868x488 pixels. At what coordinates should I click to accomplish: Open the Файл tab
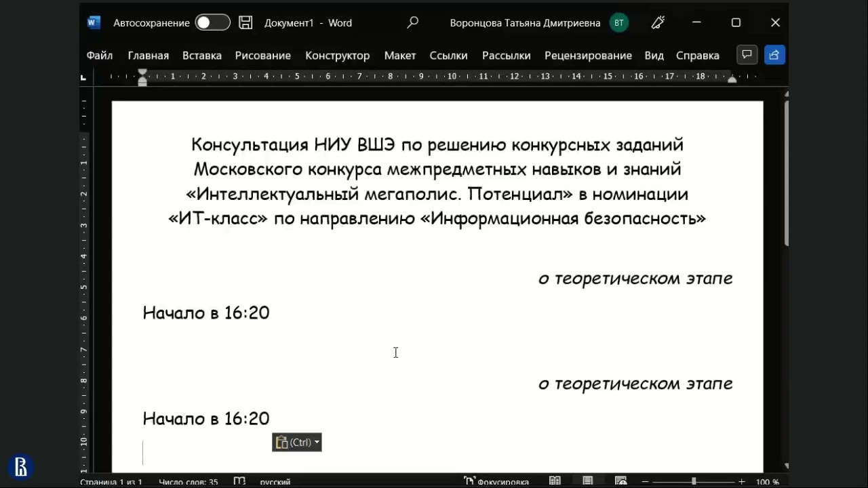pos(100,56)
